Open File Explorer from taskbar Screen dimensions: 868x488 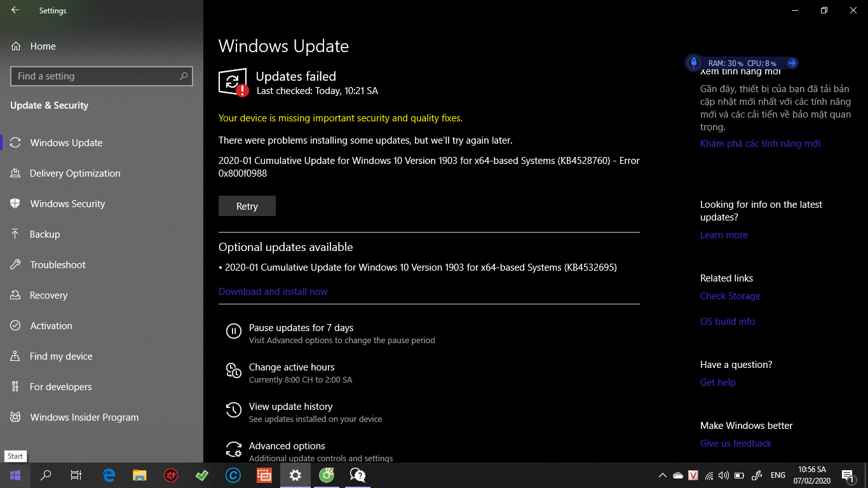[x=140, y=475]
